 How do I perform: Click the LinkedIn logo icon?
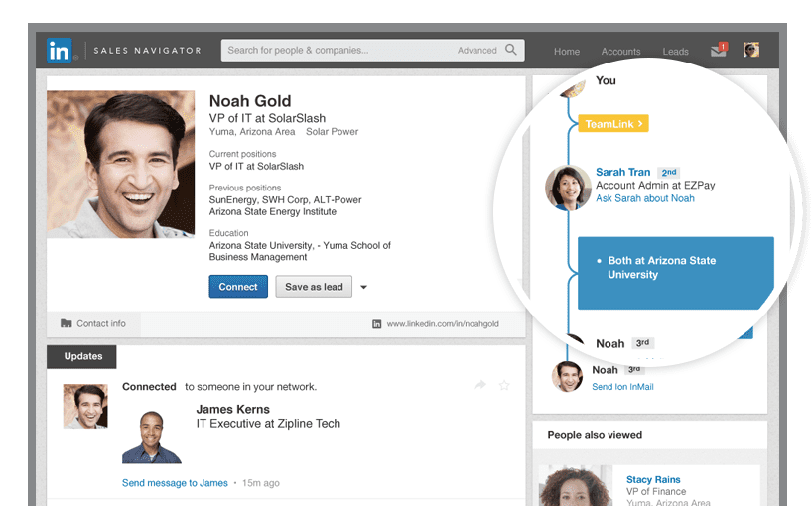59,51
